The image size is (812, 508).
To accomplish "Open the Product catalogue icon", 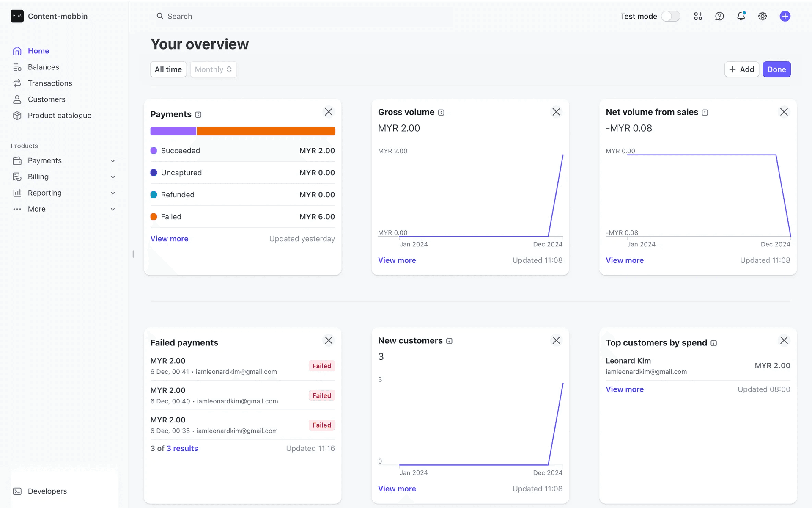I will coord(17,115).
